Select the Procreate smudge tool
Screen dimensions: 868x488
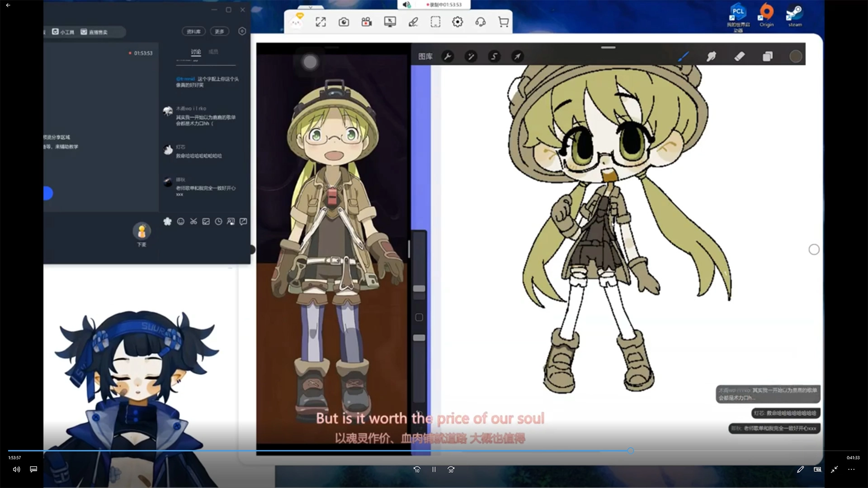click(711, 56)
